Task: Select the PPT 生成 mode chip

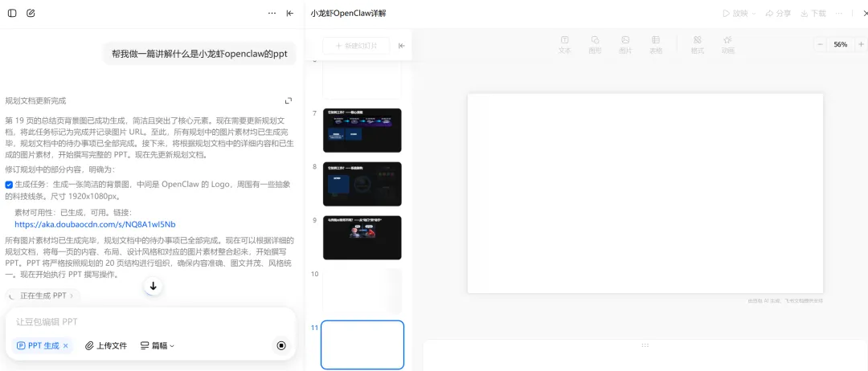Action: point(43,345)
